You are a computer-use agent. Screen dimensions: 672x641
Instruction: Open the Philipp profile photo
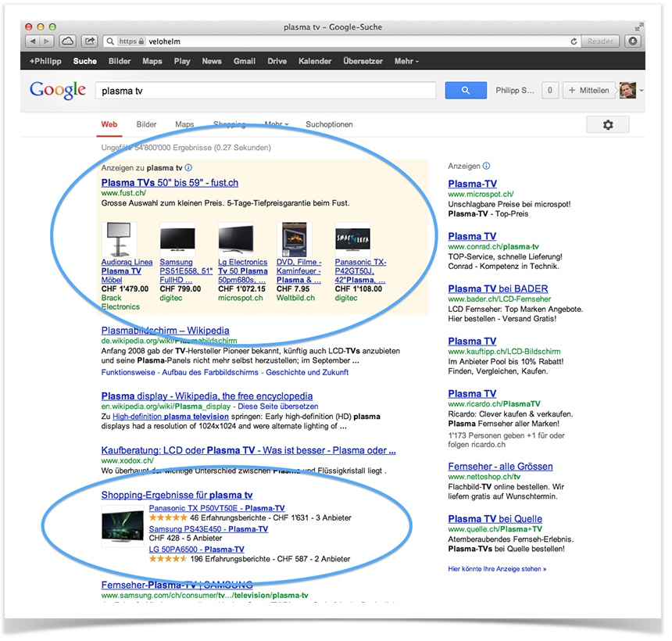point(627,91)
